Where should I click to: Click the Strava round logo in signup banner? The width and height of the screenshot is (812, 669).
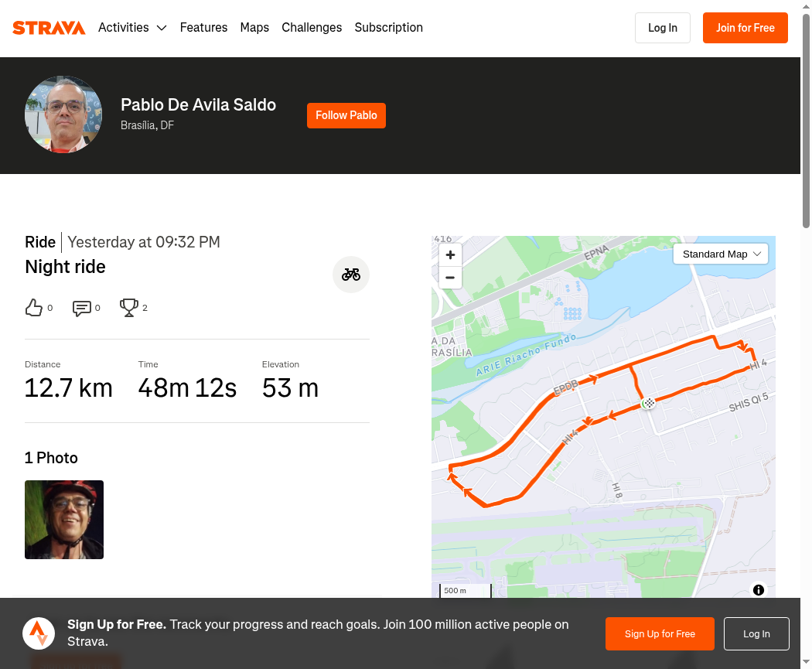[x=39, y=633]
